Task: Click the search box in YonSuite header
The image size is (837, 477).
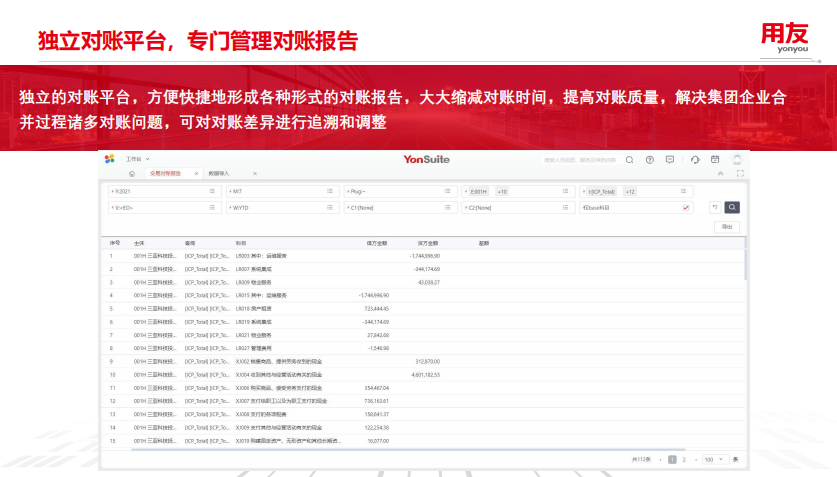Action: coord(579,160)
